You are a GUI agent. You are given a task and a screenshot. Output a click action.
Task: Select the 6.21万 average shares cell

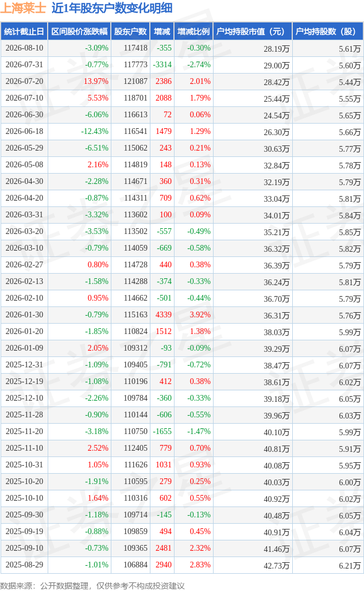click(x=350, y=565)
